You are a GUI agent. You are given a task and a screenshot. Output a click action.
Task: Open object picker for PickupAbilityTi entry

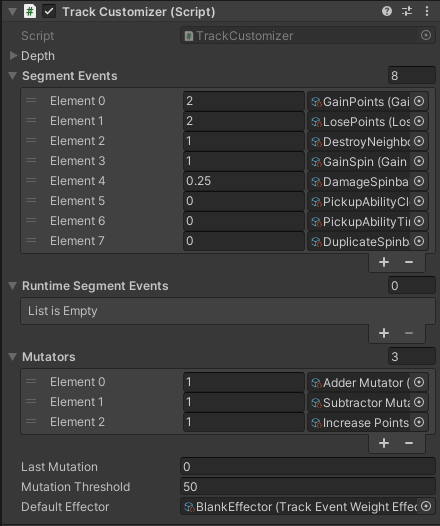click(419, 221)
